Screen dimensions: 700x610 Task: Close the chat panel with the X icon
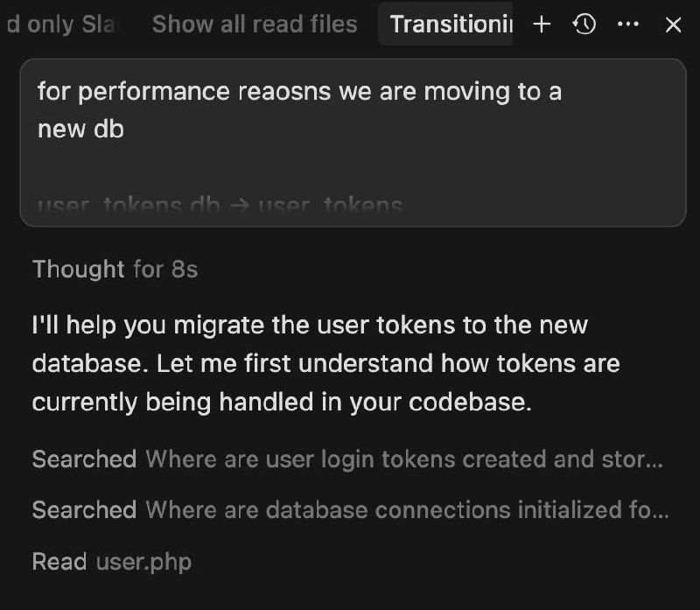coord(673,25)
